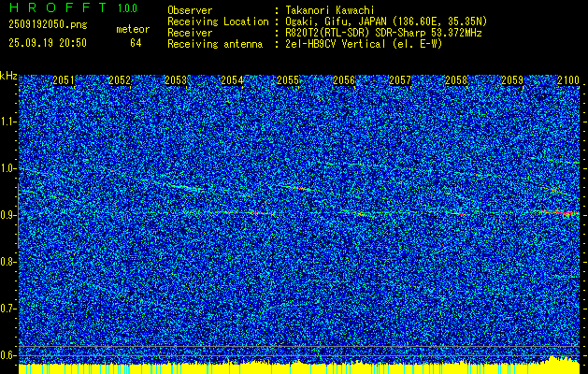Click the 2059 time marker

[x=512, y=80]
